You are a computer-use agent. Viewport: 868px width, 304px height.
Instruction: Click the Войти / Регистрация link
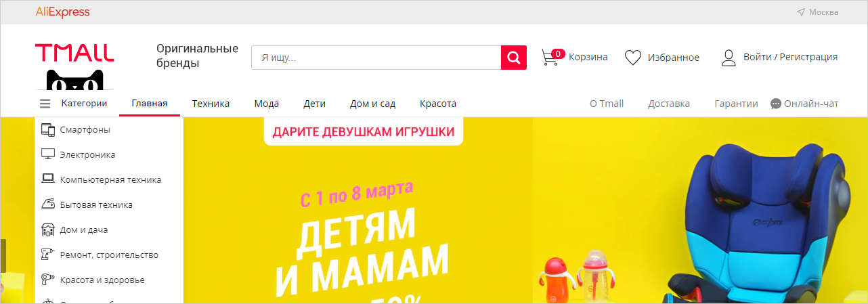[790, 57]
